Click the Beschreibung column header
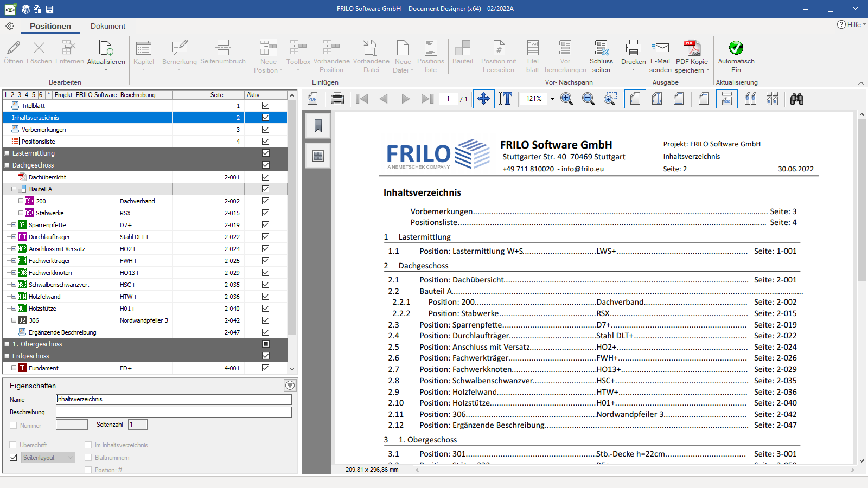Viewport: 868px width, 488px height. (145, 94)
